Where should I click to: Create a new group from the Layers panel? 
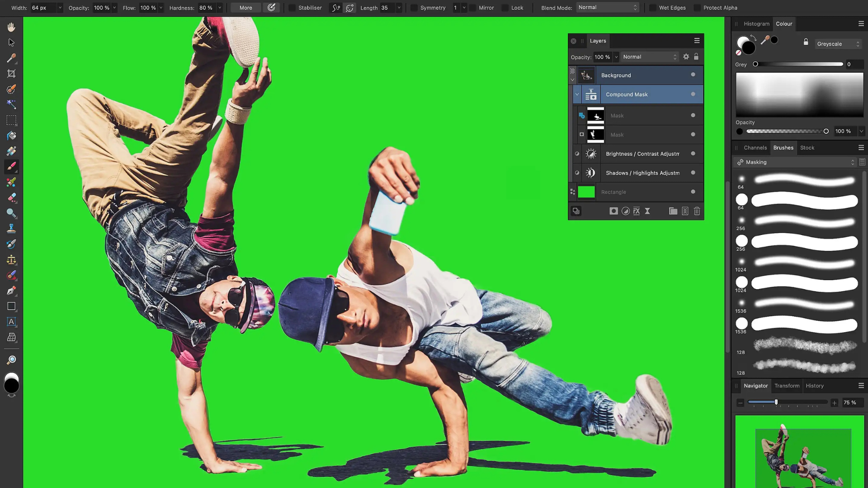coord(673,211)
